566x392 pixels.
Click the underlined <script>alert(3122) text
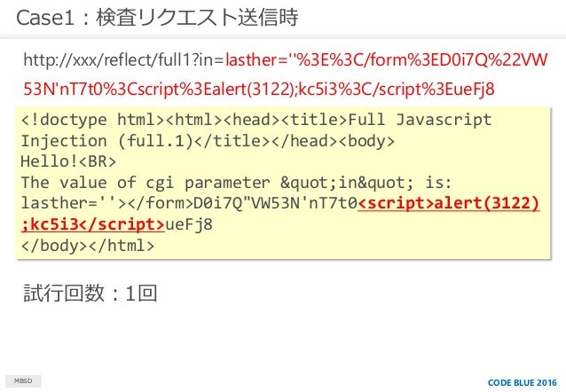coord(448,203)
